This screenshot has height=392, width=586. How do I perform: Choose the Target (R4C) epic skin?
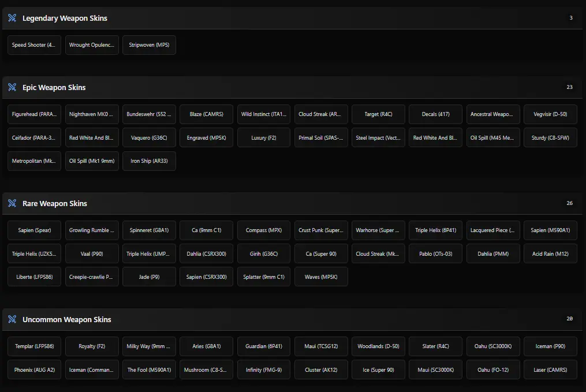click(378, 114)
